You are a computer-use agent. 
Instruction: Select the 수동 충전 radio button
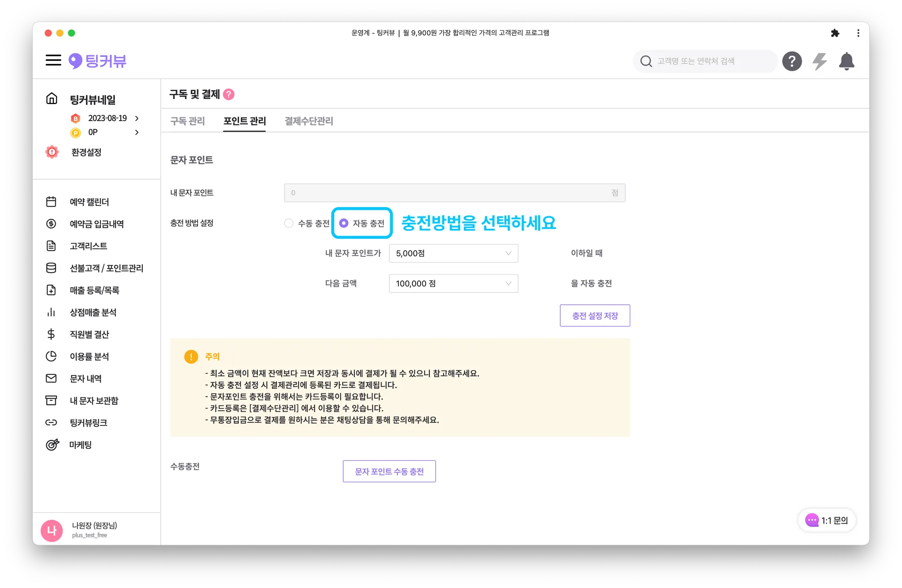pyautogui.click(x=289, y=223)
